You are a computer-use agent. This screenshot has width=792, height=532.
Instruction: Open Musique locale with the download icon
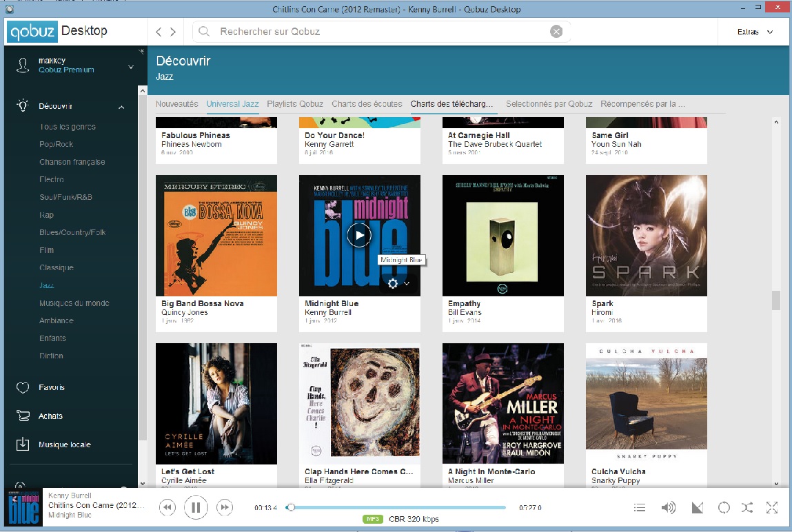23,444
